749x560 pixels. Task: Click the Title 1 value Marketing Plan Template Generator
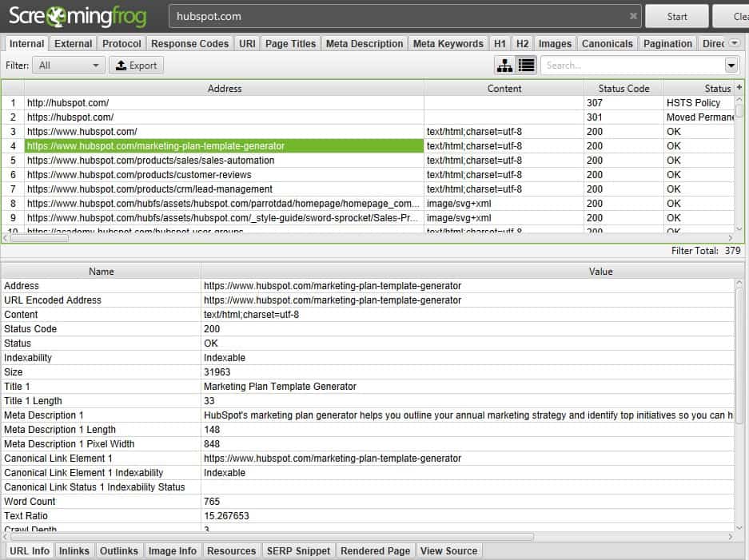[x=280, y=386]
